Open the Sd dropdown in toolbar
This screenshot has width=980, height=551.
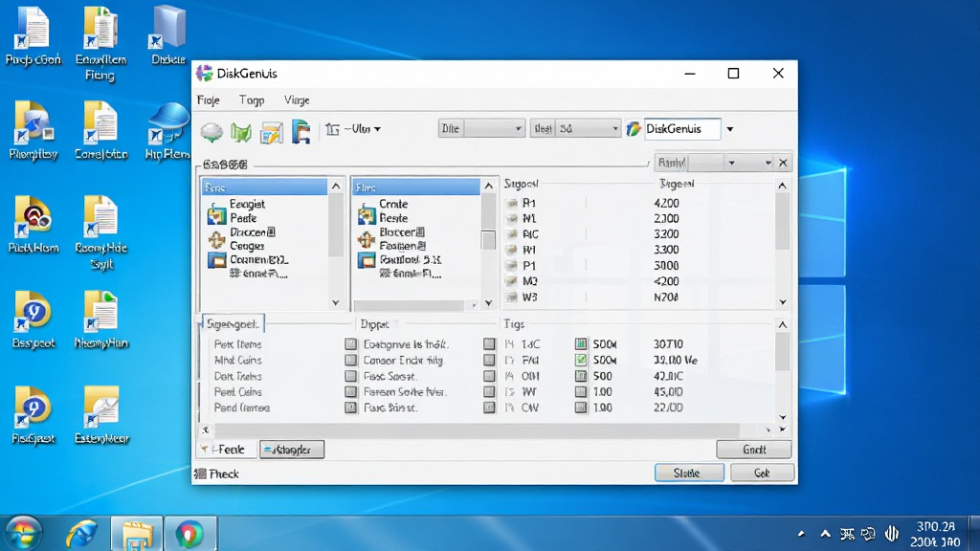coord(615,129)
